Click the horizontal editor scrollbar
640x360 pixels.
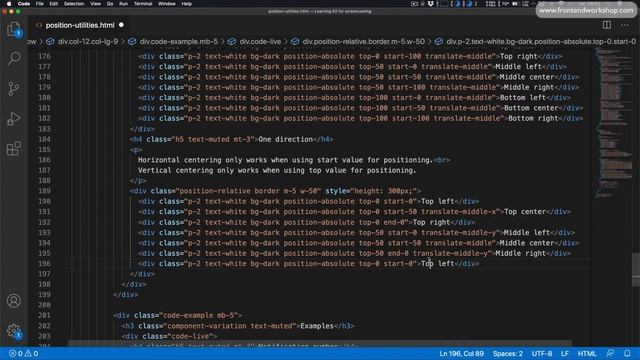click(x=320, y=344)
